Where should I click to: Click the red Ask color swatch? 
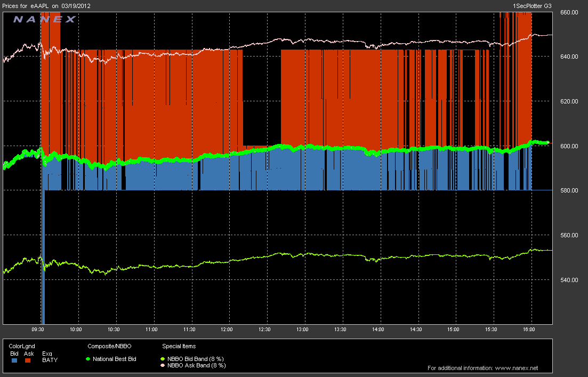[x=27, y=360]
